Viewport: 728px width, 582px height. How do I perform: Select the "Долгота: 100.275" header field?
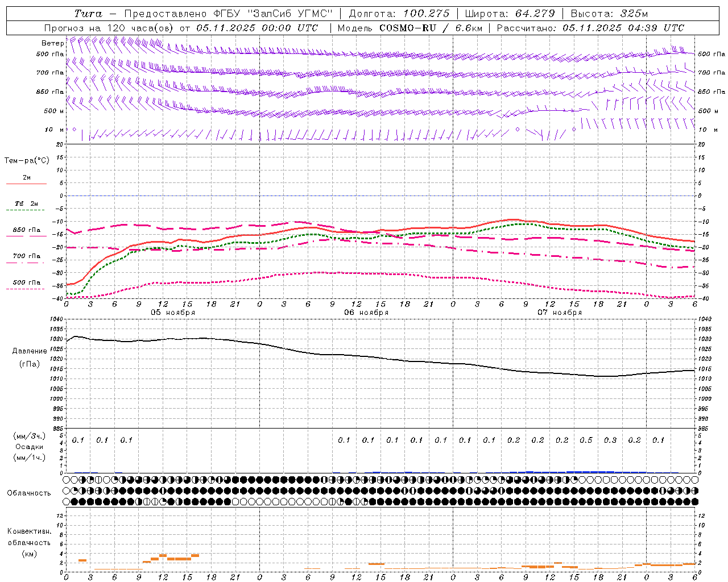pyautogui.click(x=399, y=14)
